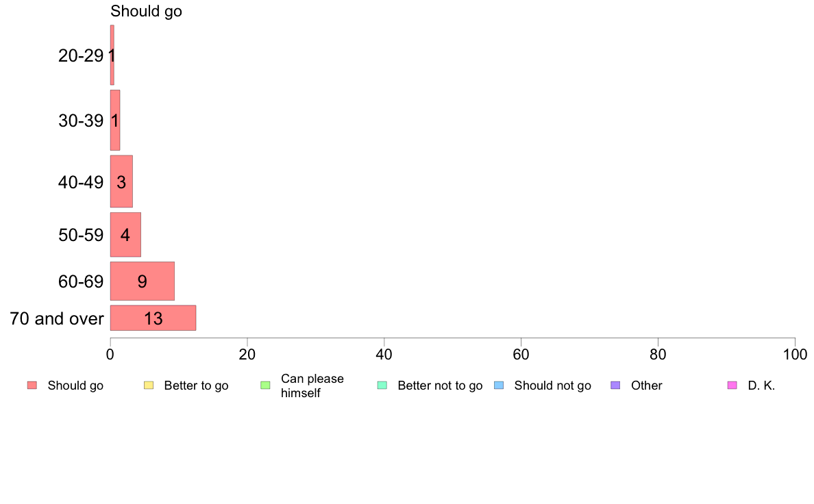Click the 100 tick on x-axis

pyautogui.click(x=795, y=355)
